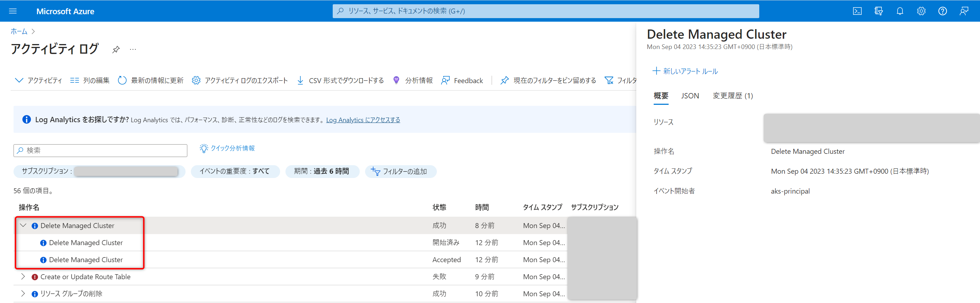Open Cloud Shell from the top bar
Image resolution: width=980 pixels, height=303 pixels.
coord(857,11)
